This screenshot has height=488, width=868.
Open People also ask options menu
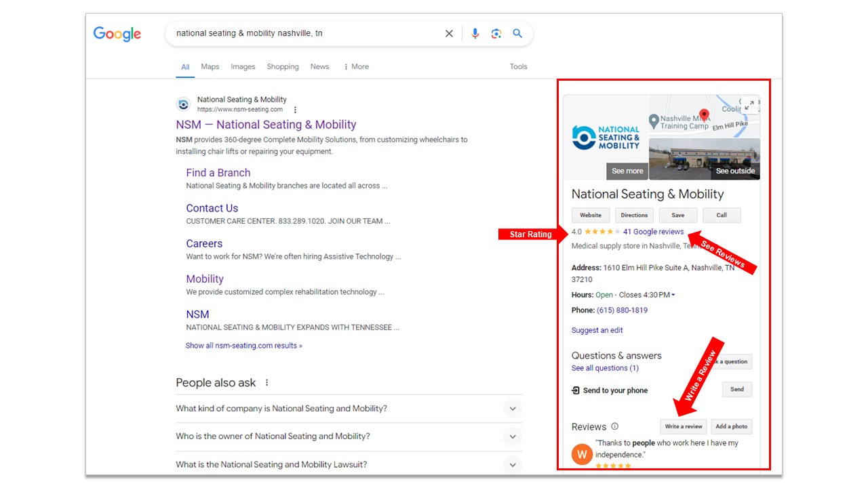click(267, 383)
